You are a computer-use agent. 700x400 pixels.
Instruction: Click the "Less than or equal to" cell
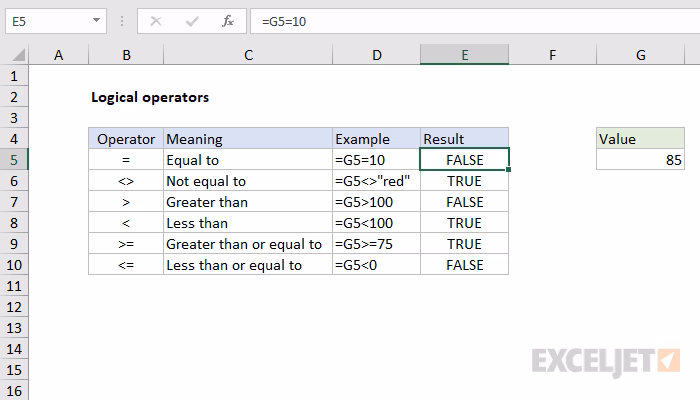248,265
